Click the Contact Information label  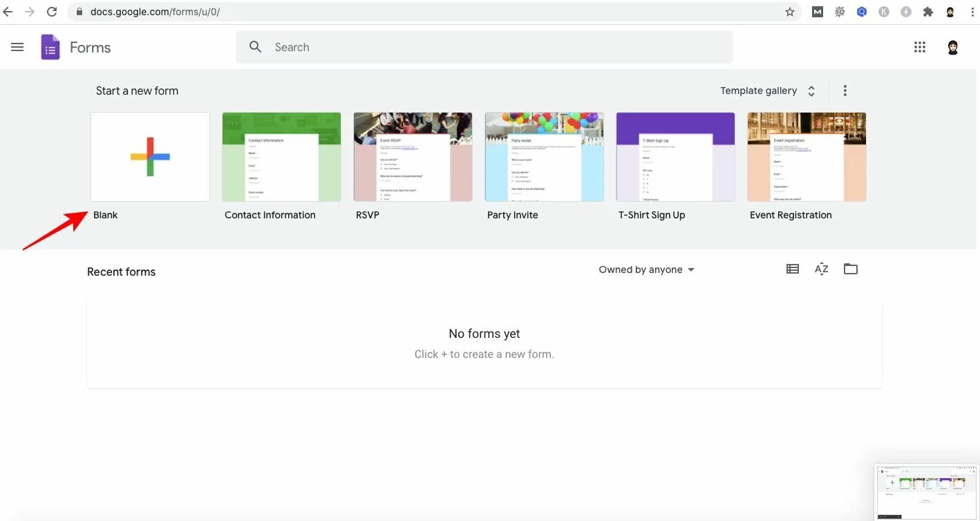pyautogui.click(x=270, y=215)
